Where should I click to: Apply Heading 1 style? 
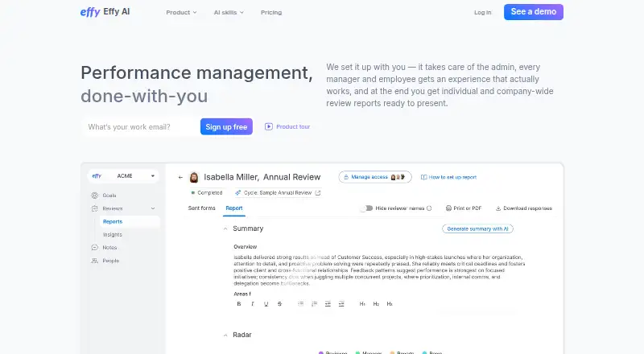click(x=362, y=304)
